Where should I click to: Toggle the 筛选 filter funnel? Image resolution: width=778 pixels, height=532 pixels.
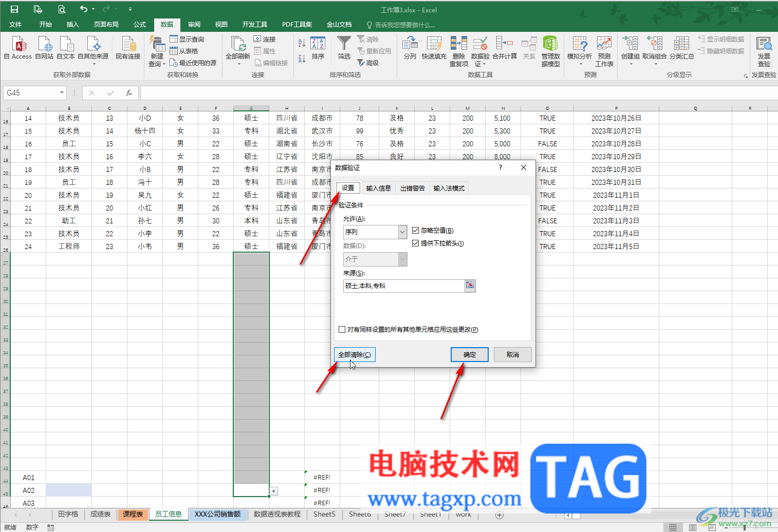(x=344, y=48)
